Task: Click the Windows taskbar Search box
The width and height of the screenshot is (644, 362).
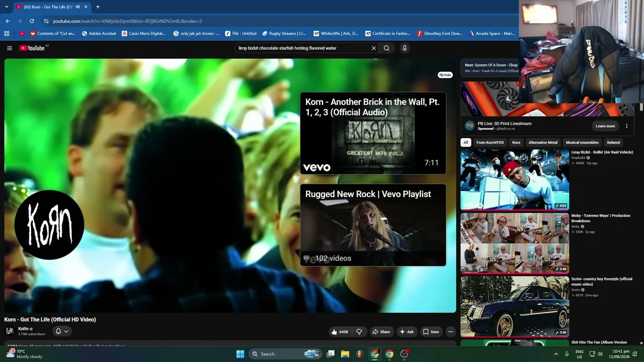Action: click(x=285, y=354)
